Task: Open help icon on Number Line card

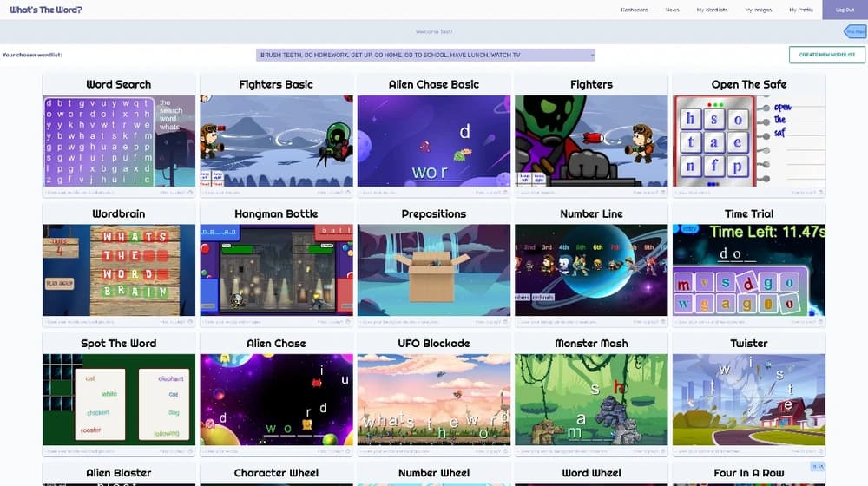Action: [662, 322]
